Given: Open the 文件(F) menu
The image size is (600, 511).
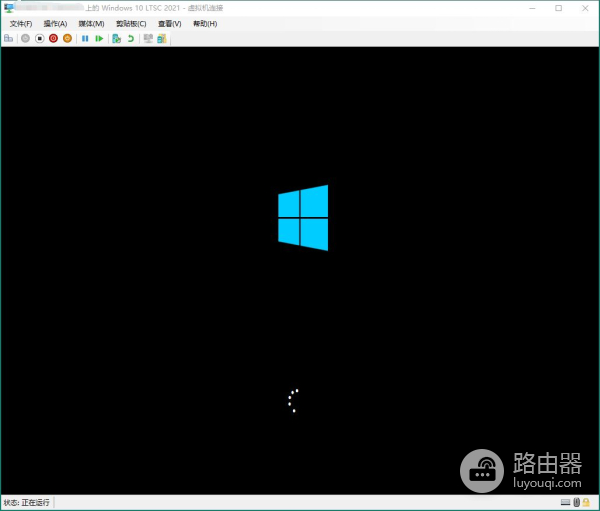Looking at the screenshot, I should point(21,24).
